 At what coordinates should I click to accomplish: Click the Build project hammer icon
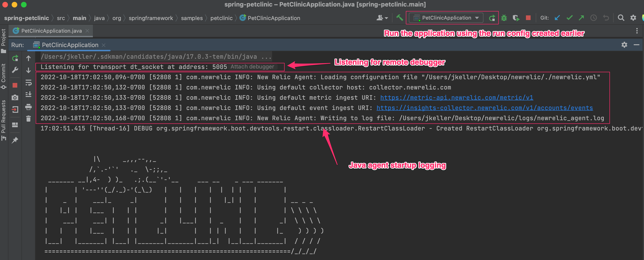coord(399,18)
